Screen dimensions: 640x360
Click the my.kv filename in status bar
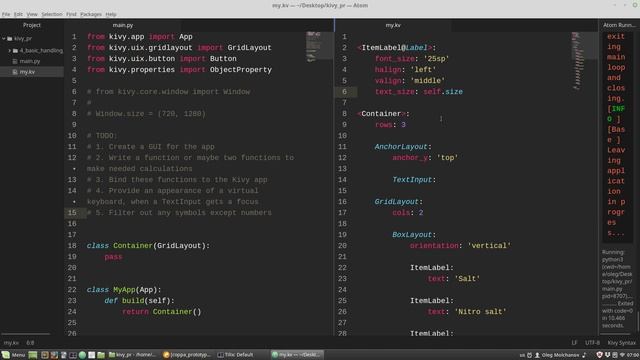pos(11,343)
